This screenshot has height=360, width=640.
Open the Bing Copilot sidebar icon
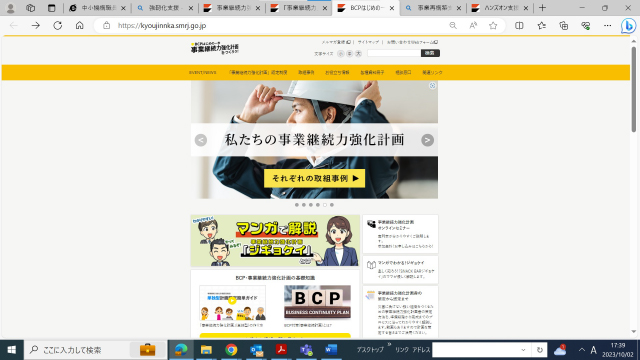pos(628,26)
